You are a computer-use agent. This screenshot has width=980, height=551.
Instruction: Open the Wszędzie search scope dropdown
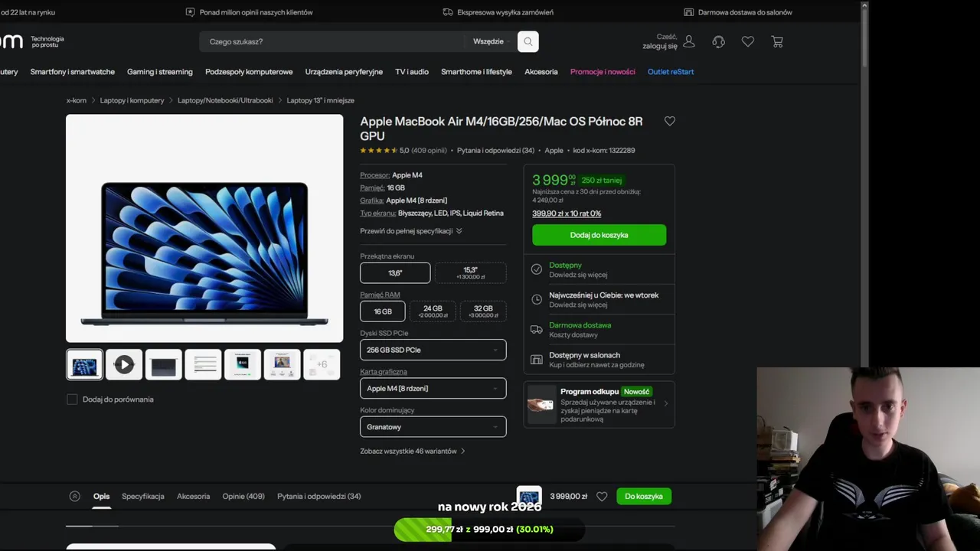(492, 41)
